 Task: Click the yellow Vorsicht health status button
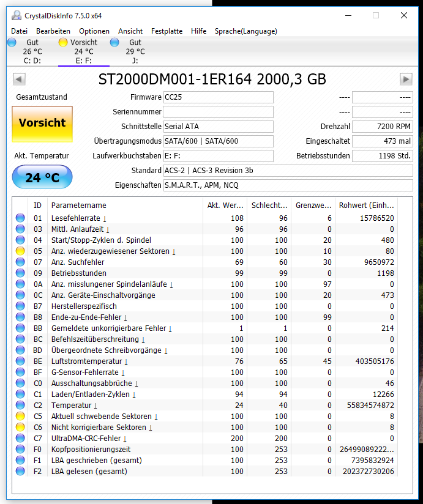coord(42,124)
